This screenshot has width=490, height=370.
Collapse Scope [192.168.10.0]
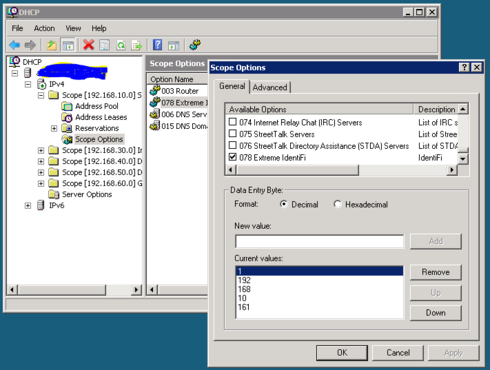pos(41,96)
